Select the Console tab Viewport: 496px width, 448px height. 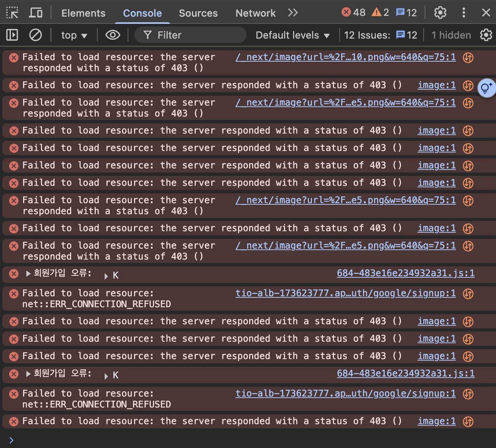point(142,13)
